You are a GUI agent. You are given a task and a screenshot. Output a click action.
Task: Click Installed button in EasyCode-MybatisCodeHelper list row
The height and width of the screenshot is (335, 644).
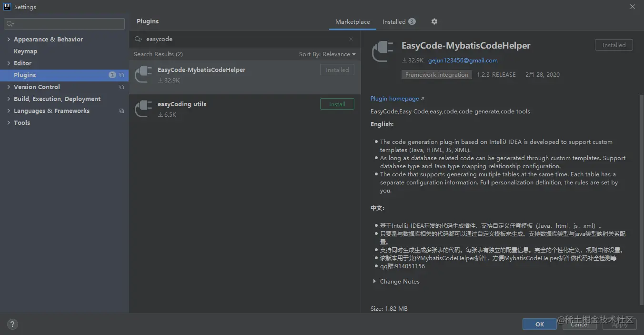[337, 70]
